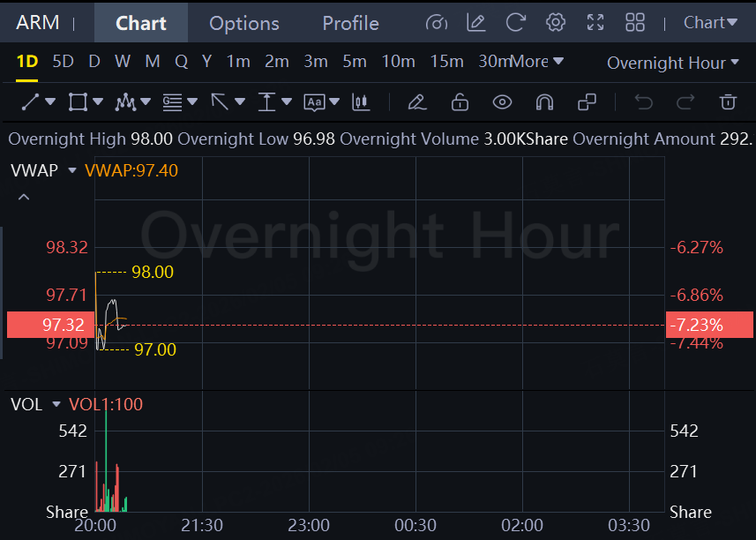
Task: Switch to the Options tab
Action: pyautogui.click(x=244, y=23)
